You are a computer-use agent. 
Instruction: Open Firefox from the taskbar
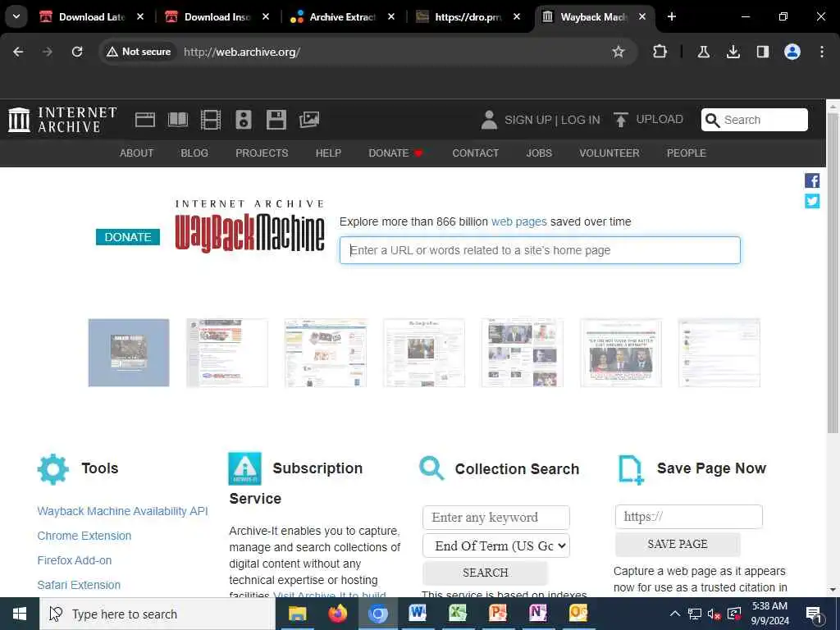[x=337, y=614]
